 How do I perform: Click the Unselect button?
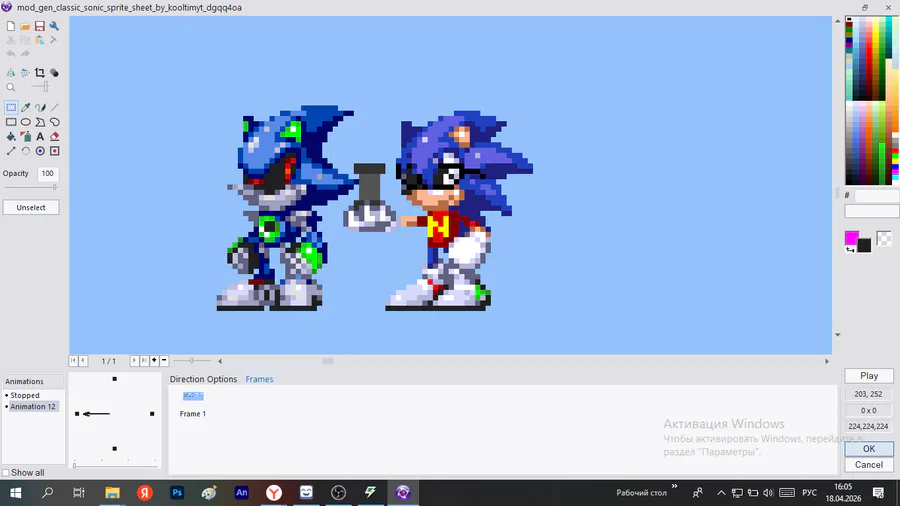coord(31,208)
